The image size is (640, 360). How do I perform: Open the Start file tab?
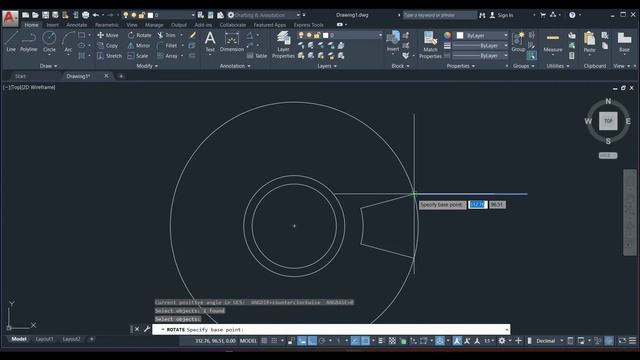point(20,76)
